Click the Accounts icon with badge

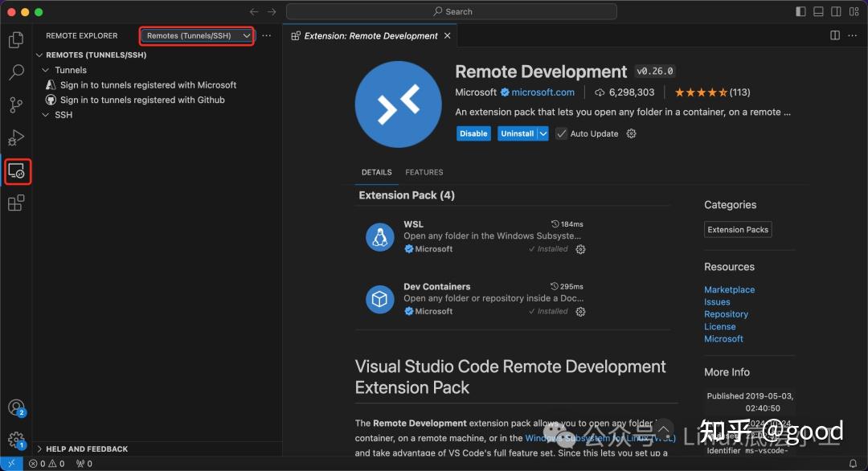point(16,408)
